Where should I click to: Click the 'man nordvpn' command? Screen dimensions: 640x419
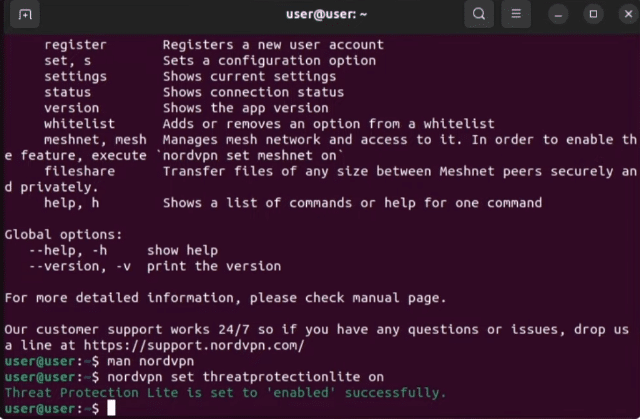click(151, 361)
